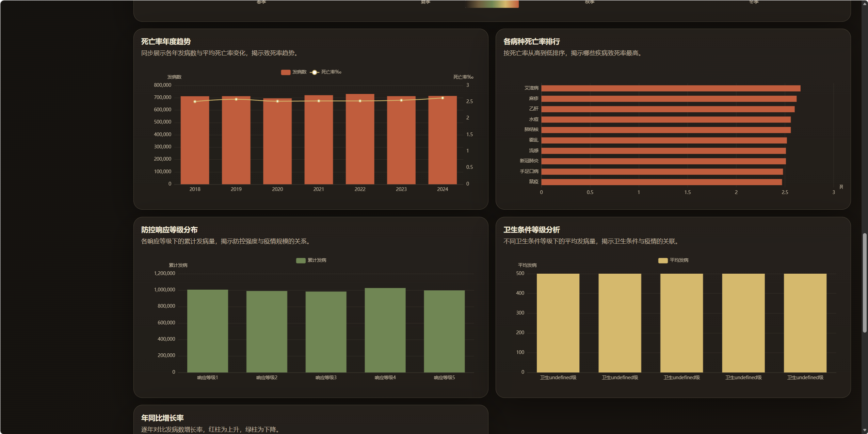Screen dimensions: 868x434
Task: Click the 2020 bar in yearly trend chart
Action: point(277,143)
